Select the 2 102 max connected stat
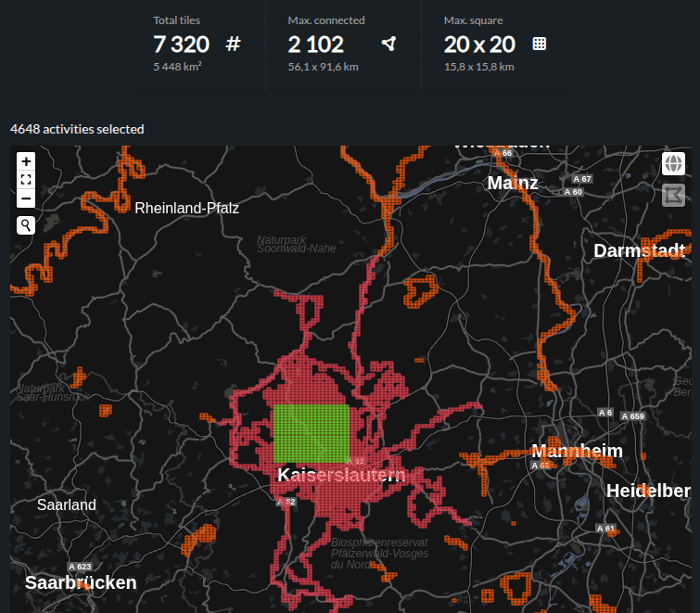Image resolution: width=700 pixels, height=613 pixels. coord(316,44)
